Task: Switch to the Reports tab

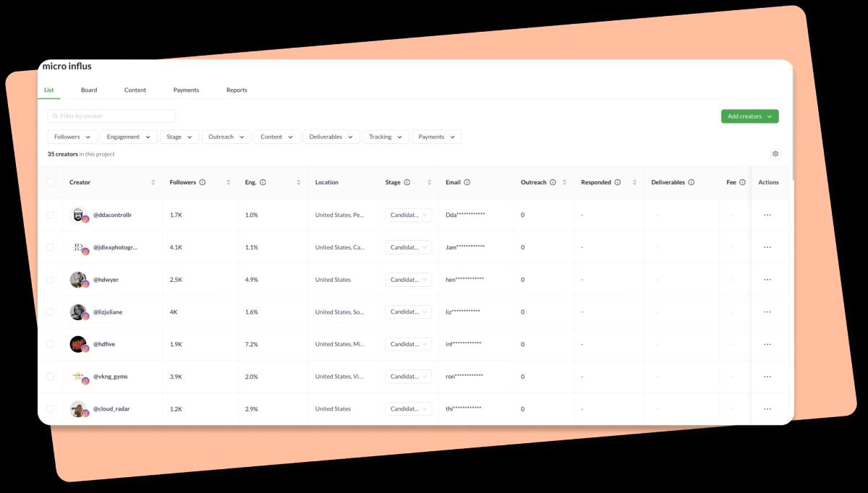Action: 237,90
